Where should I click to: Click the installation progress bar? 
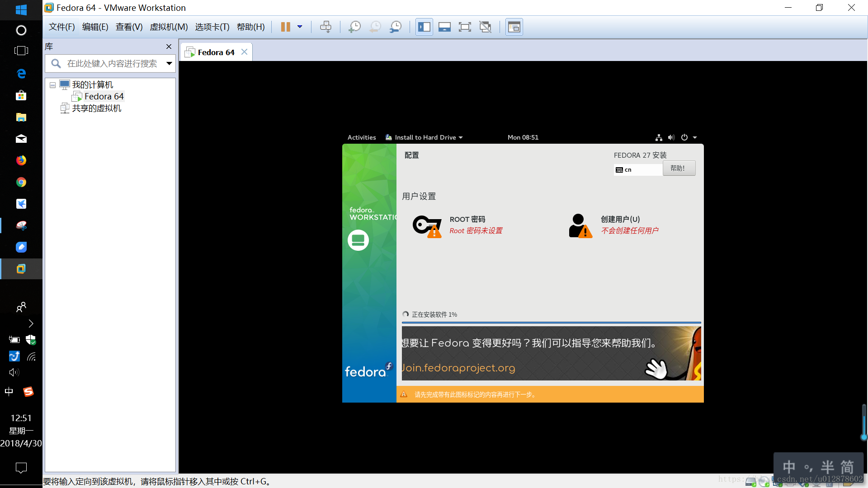551,323
